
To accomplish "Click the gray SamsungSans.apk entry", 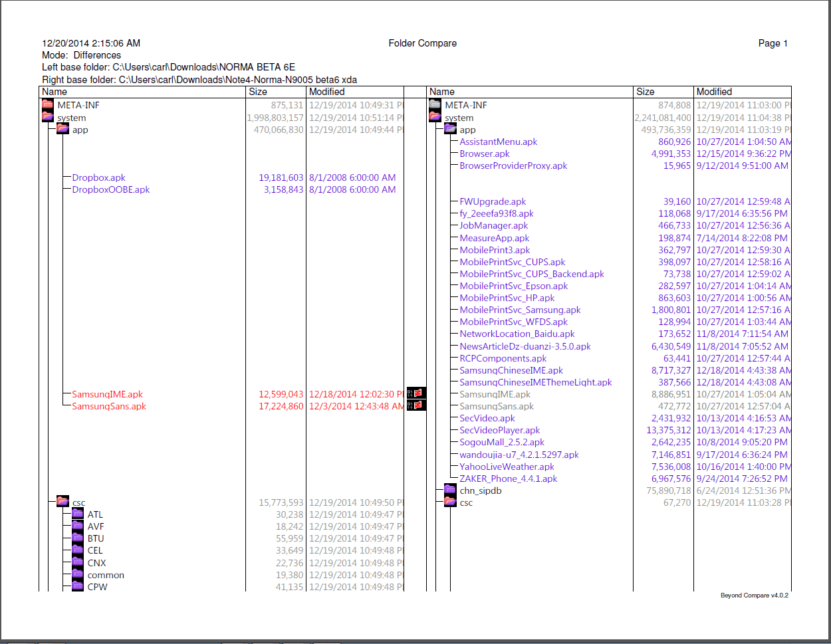I will [x=497, y=406].
